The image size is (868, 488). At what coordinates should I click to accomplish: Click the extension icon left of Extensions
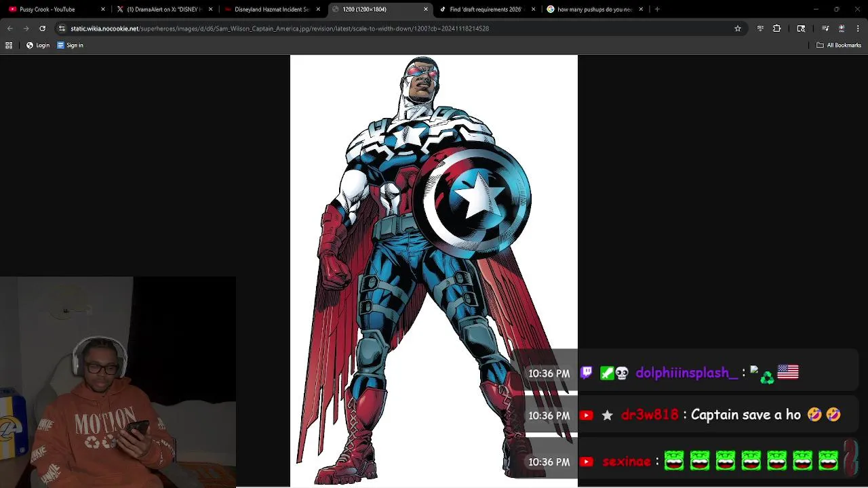tap(760, 28)
